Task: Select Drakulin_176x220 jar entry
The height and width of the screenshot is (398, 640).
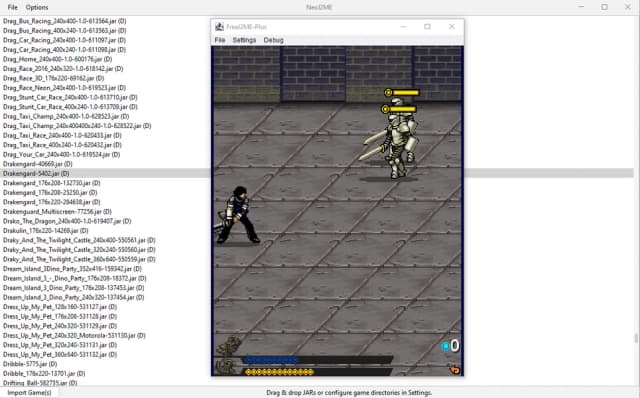Action: 46,231
